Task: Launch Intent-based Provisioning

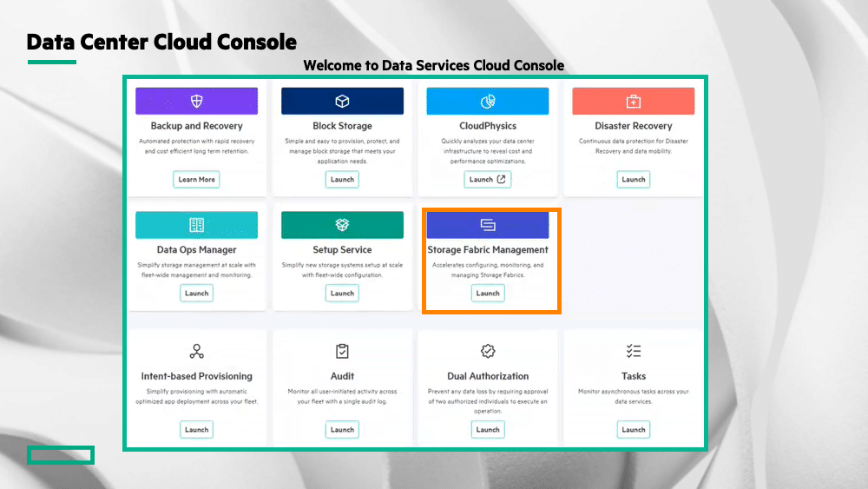Action: 196,429
